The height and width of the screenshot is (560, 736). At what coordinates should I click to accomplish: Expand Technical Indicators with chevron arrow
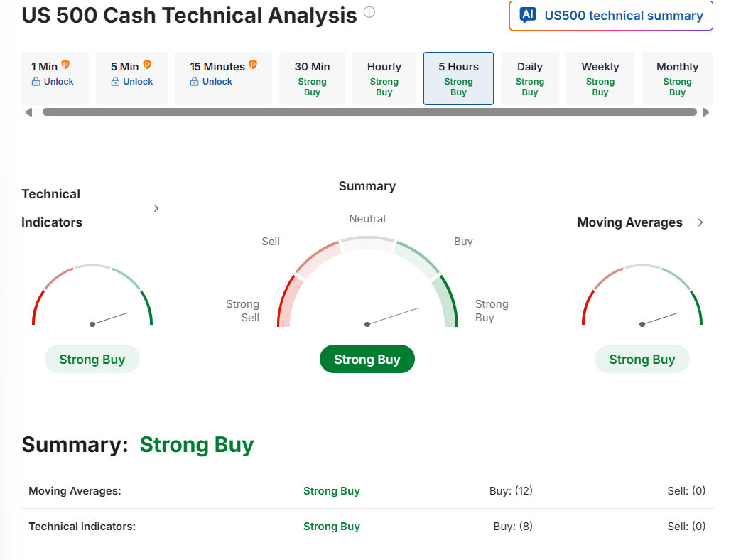tap(156, 208)
